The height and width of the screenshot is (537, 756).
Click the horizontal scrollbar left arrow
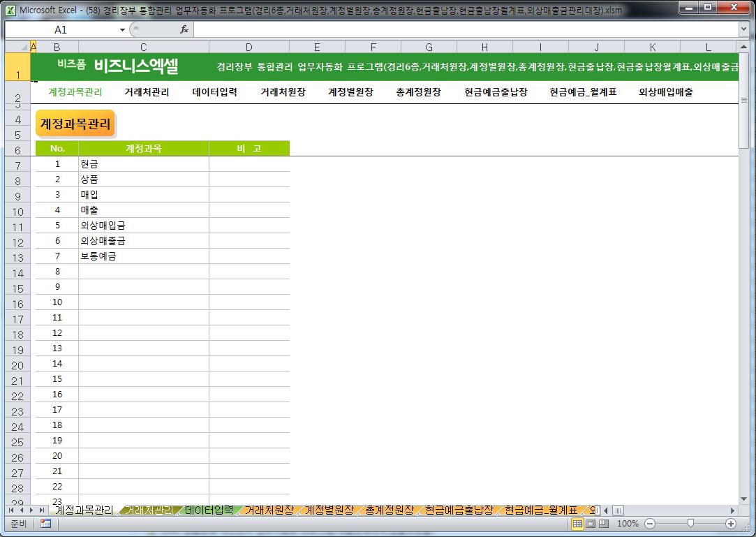(x=606, y=510)
